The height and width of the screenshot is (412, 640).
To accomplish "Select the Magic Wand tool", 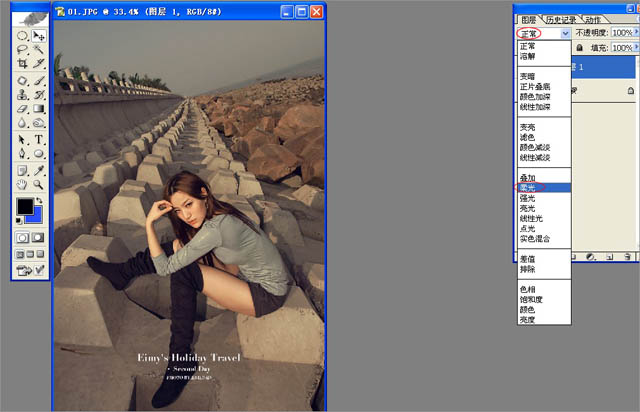I will pos(39,48).
